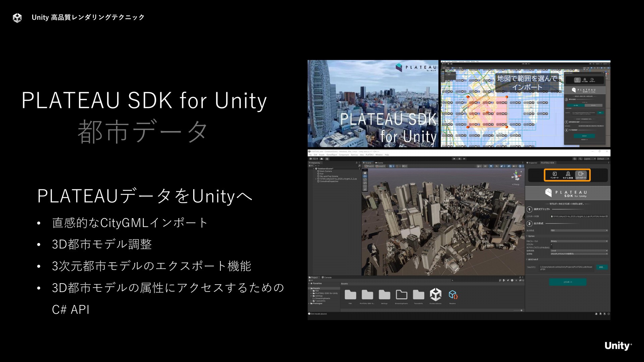The width and height of the screenshot is (644, 362).
Task: Toggle the 非アクティブオブジェクトを含める checkbox
Action: [551, 247]
